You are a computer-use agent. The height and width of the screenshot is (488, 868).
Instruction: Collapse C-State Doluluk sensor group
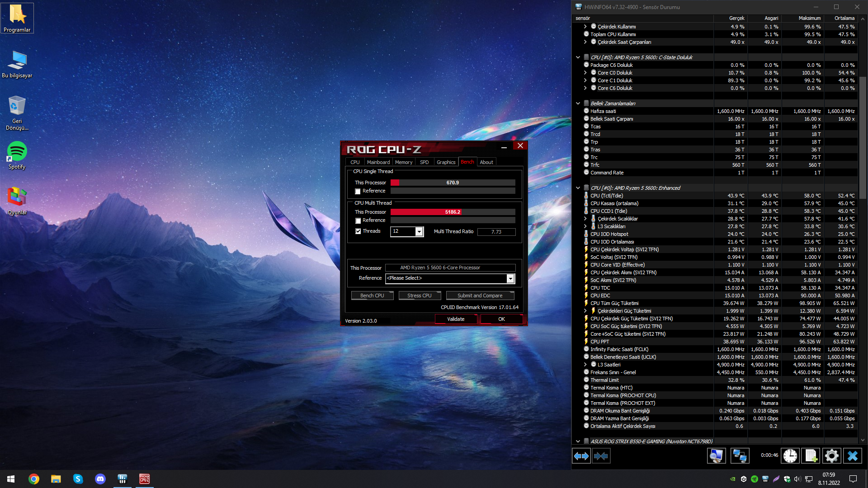coord(578,57)
